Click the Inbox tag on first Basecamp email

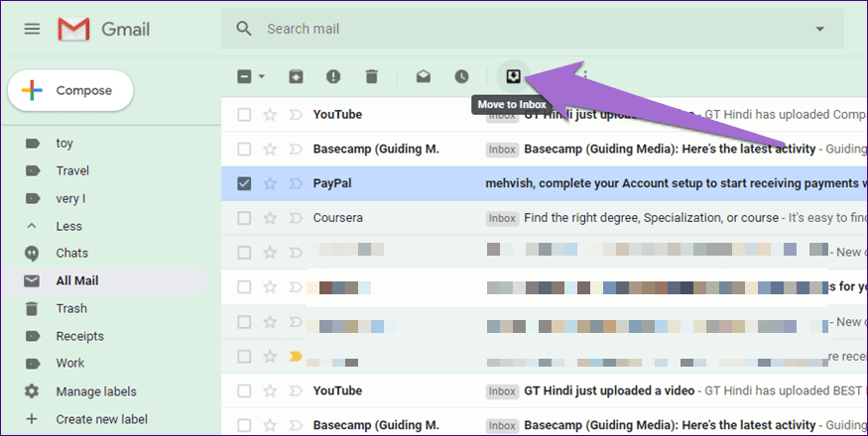[x=502, y=150]
